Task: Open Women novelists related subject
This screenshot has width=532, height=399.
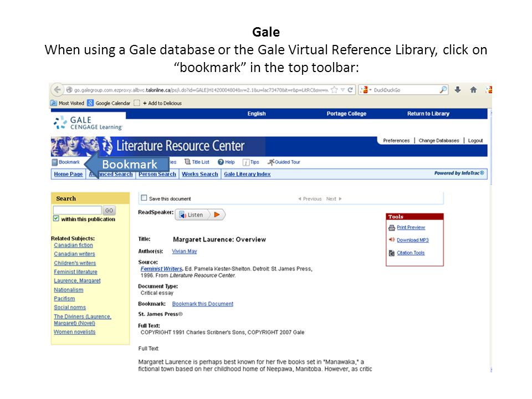Action: click(74, 332)
